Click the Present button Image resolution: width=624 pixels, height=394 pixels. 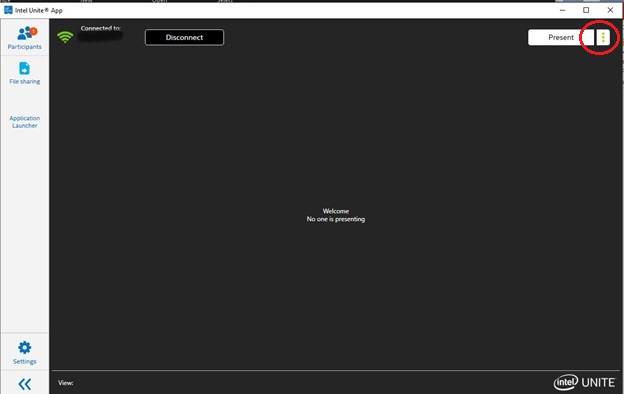coord(561,37)
